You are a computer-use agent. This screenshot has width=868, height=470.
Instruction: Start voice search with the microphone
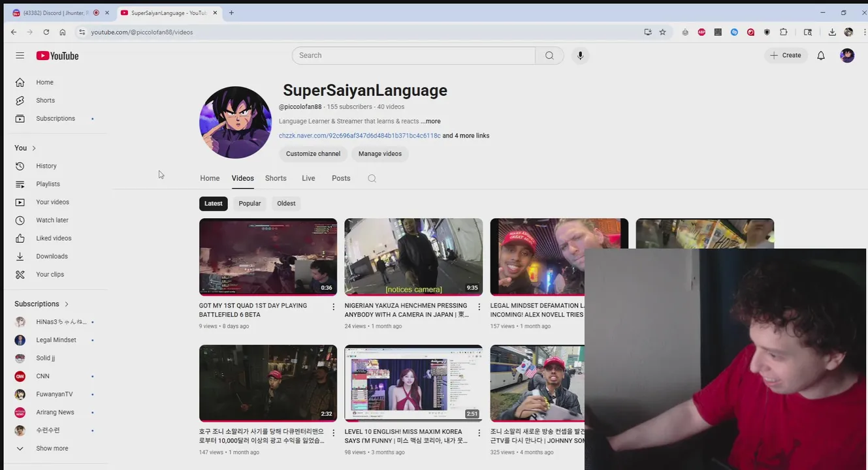580,55
